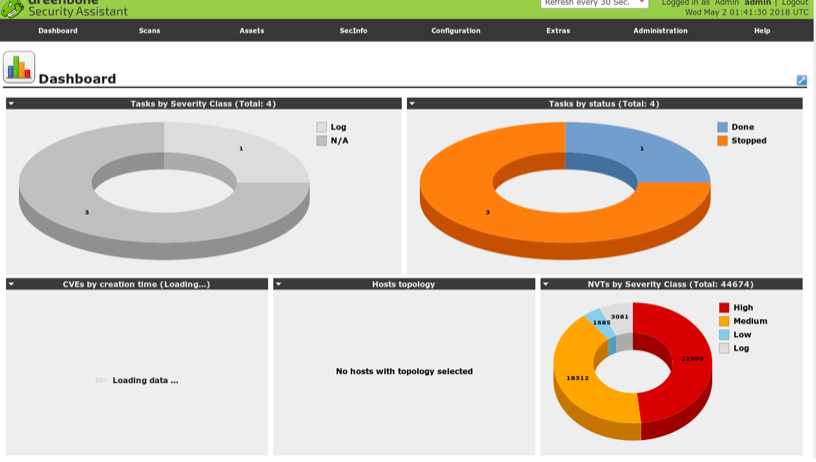Open the Dashboard menu
The height and width of the screenshot is (462, 816).
pos(58,31)
